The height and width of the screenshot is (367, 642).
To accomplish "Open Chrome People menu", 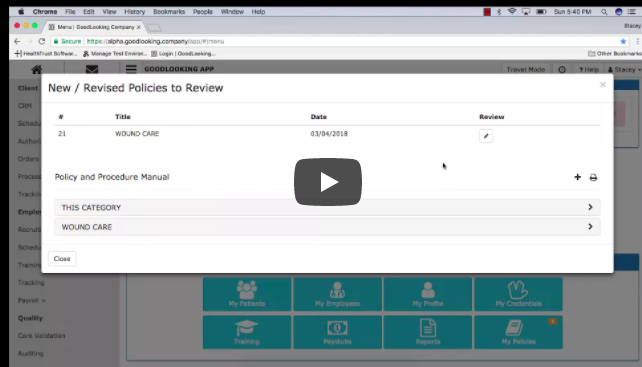I will click(x=203, y=12).
